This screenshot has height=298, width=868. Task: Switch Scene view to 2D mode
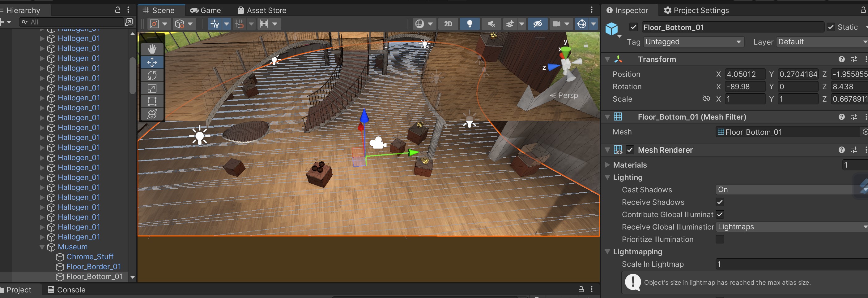(448, 24)
